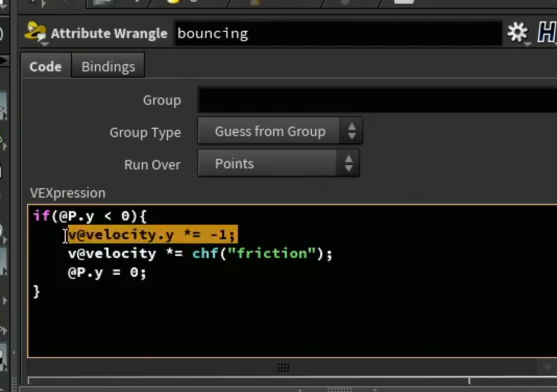The width and height of the screenshot is (557, 392).
Task: Click the node name field reading bouncing
Action: click(338, 33)
